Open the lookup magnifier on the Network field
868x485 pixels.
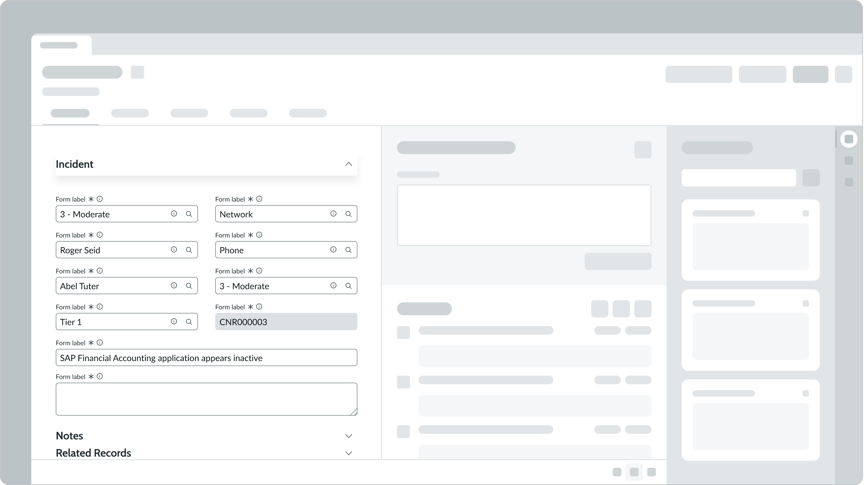point(348,213)
